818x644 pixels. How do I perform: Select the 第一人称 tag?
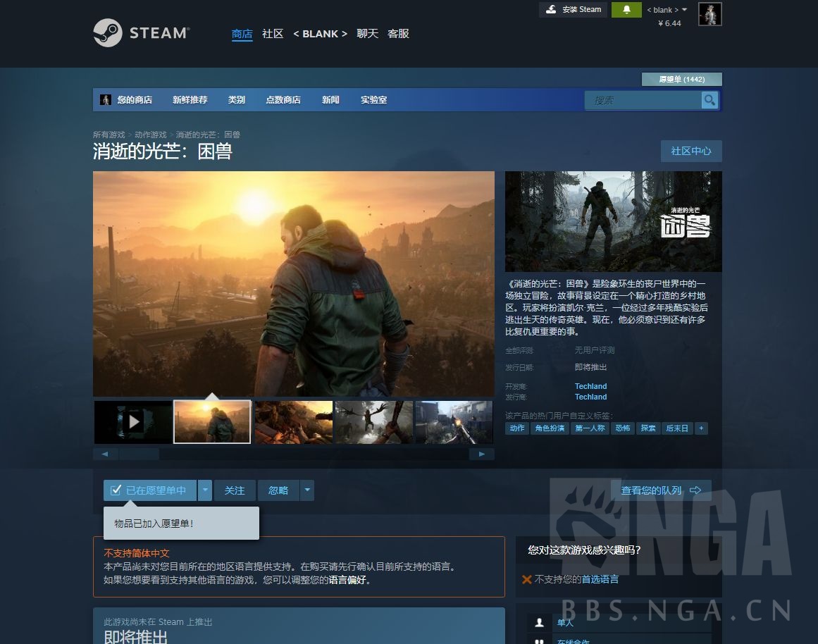coord(590,428)
